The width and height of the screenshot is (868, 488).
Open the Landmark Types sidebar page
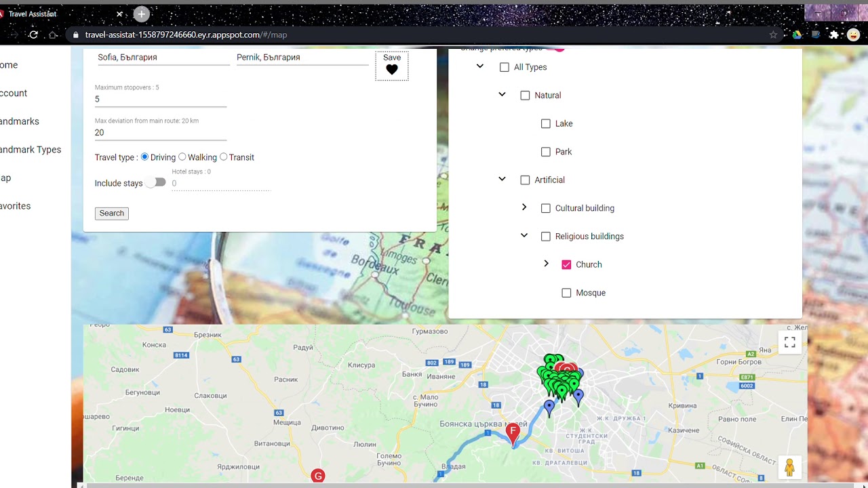(x=31, y=150)
